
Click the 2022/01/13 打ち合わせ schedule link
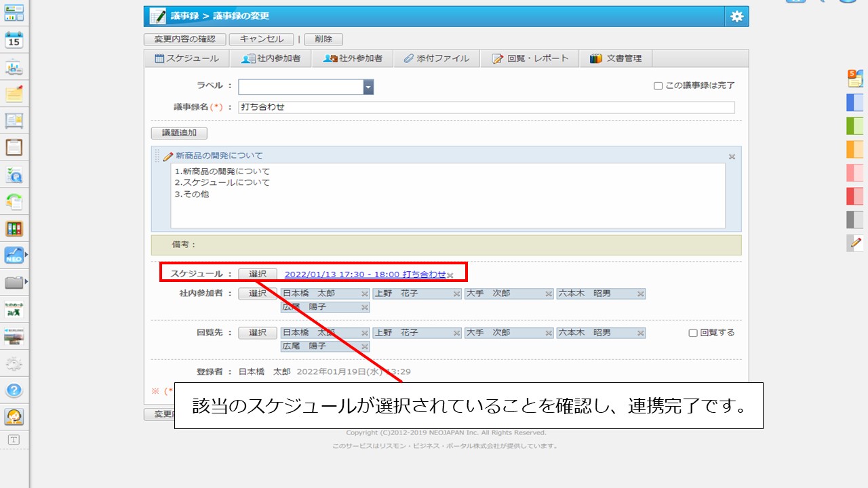(x=365, y=274)
